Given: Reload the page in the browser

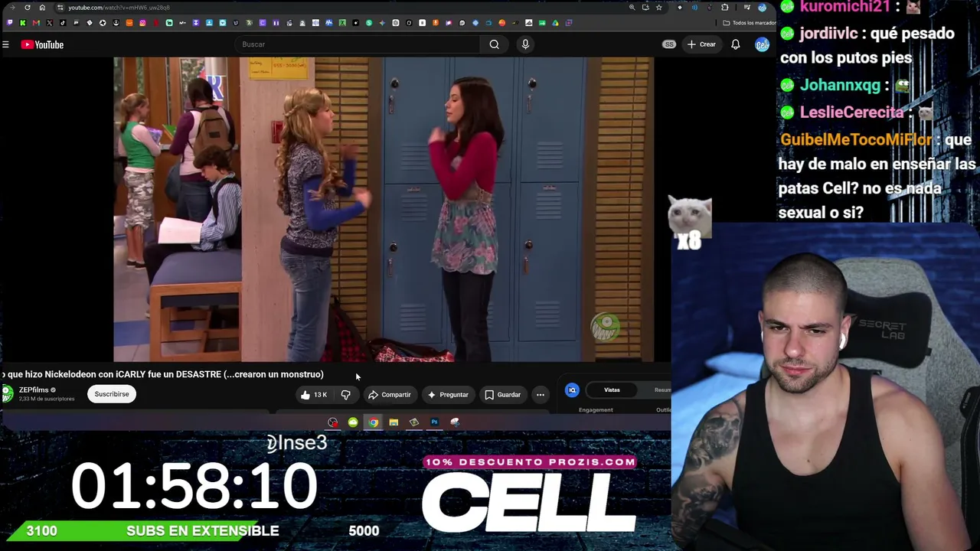Looking at the screenshot, I should pos(28,8).
